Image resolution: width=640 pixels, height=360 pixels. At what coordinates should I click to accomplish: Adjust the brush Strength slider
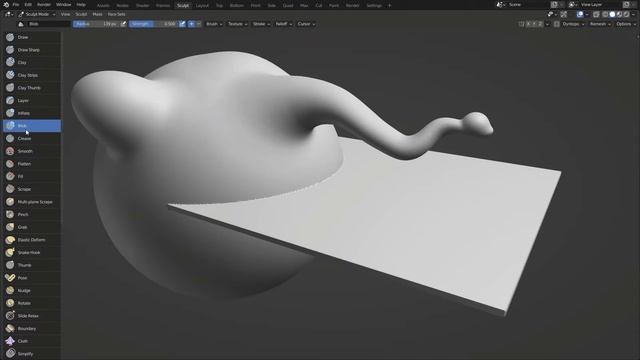(153, 24)
